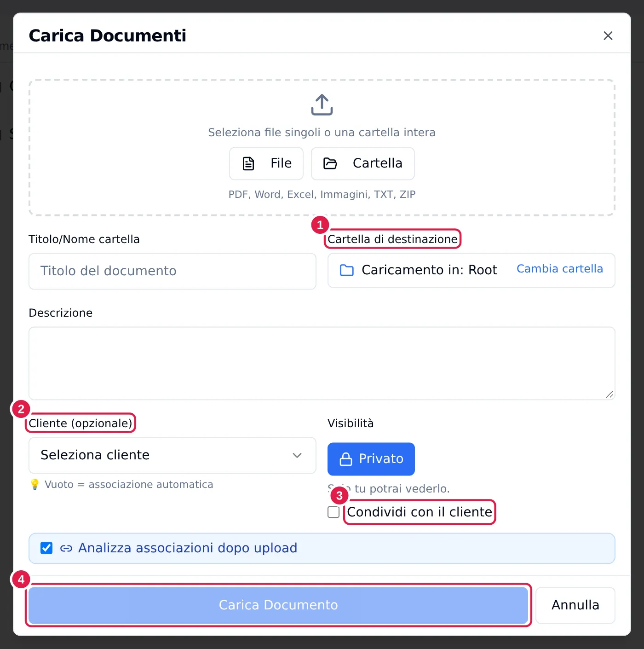Click the blue folder icon beside Caricamento in: Root
Image resolution: width=644 pixels, height=649 pixels.
(x=347, y=270)
